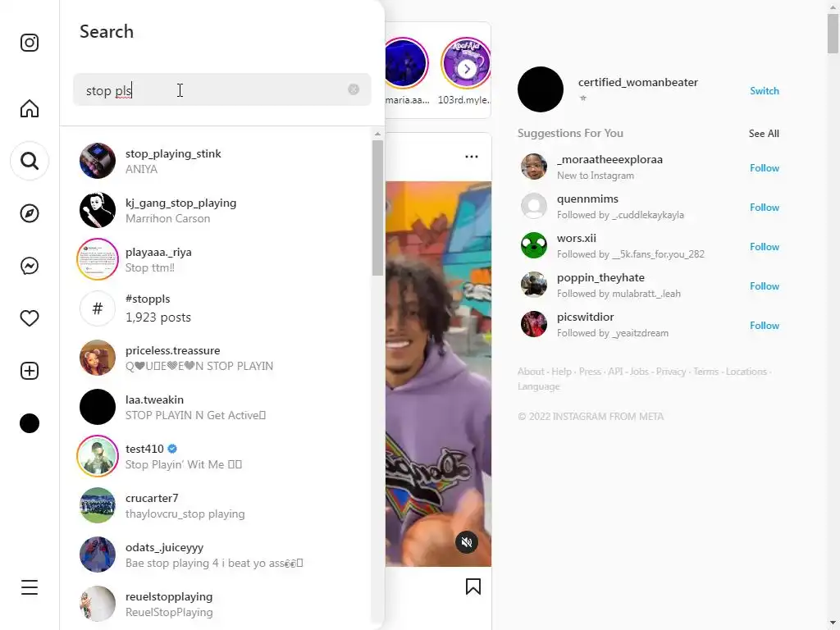Open profile from the sidebar avatar
Image resolution: width=840 pixels, height=630 pixels.
[30, 423]
